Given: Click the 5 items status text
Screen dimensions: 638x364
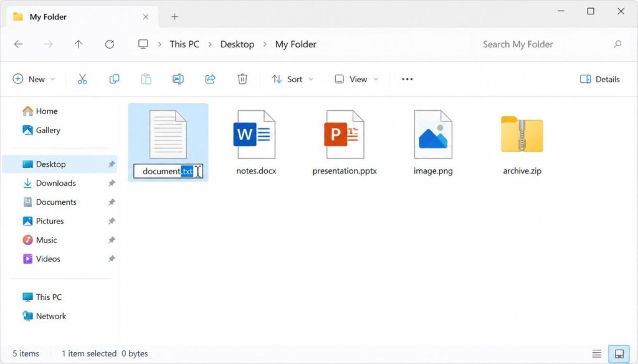Looking at the screenshot, I should (26, 354).
